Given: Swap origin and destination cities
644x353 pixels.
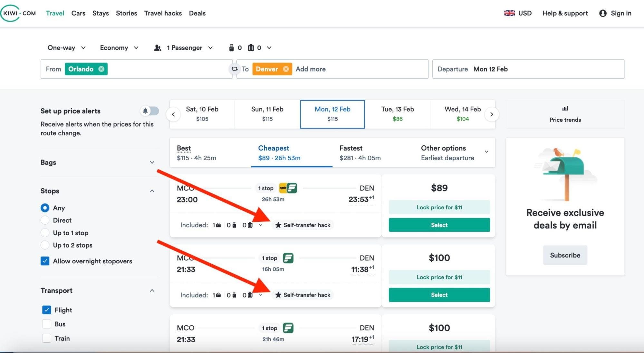Looking at the screenshot, I should click(x=235, y=69).
